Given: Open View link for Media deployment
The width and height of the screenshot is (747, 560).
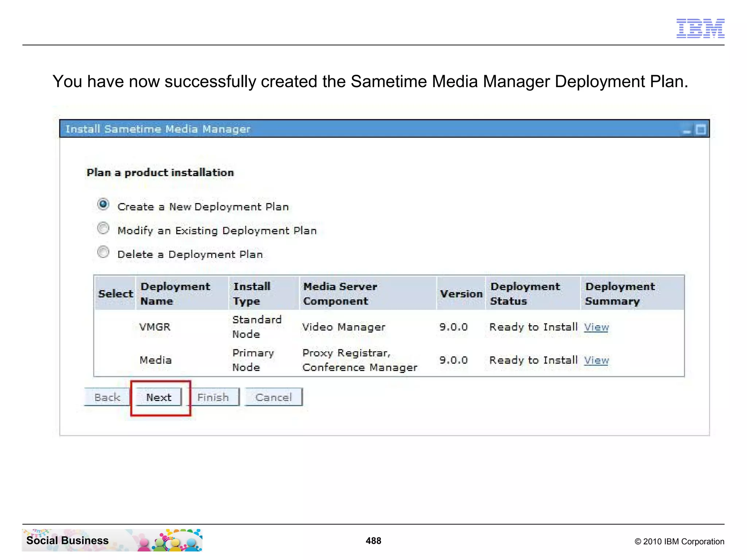Looking at the screenshot, I should click(x=596, y=360).
